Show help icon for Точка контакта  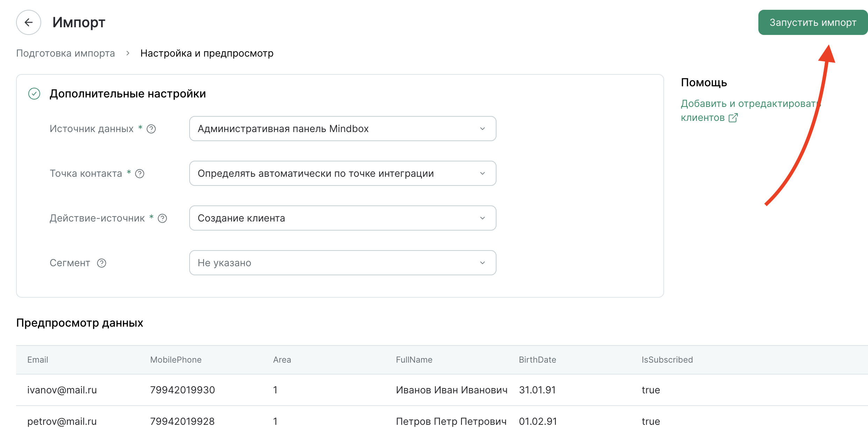140,174
